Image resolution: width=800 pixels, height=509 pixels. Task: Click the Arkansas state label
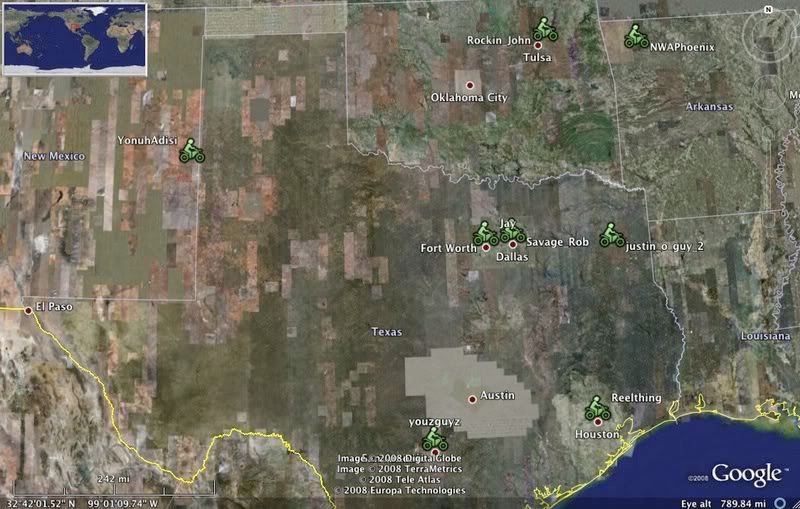click(710, 107)
